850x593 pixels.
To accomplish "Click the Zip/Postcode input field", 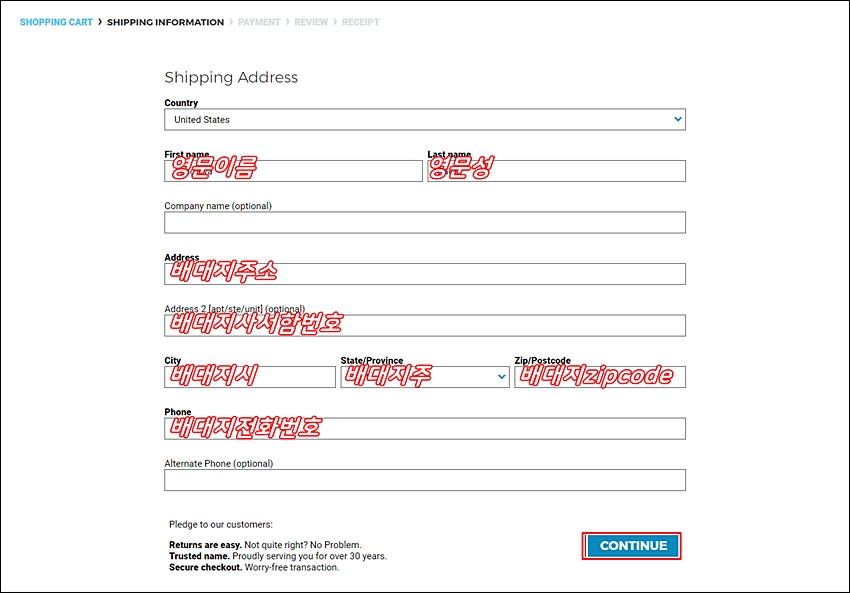I will point(600,377).
